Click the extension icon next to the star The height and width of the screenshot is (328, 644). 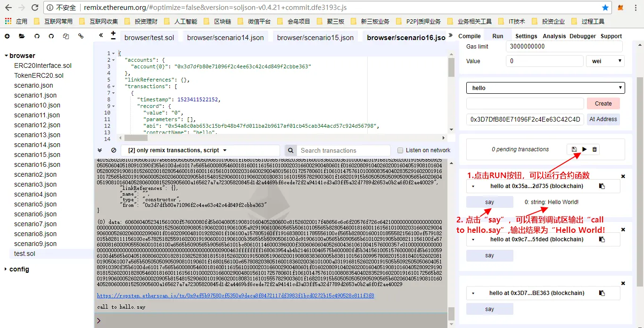pos(621,8)
